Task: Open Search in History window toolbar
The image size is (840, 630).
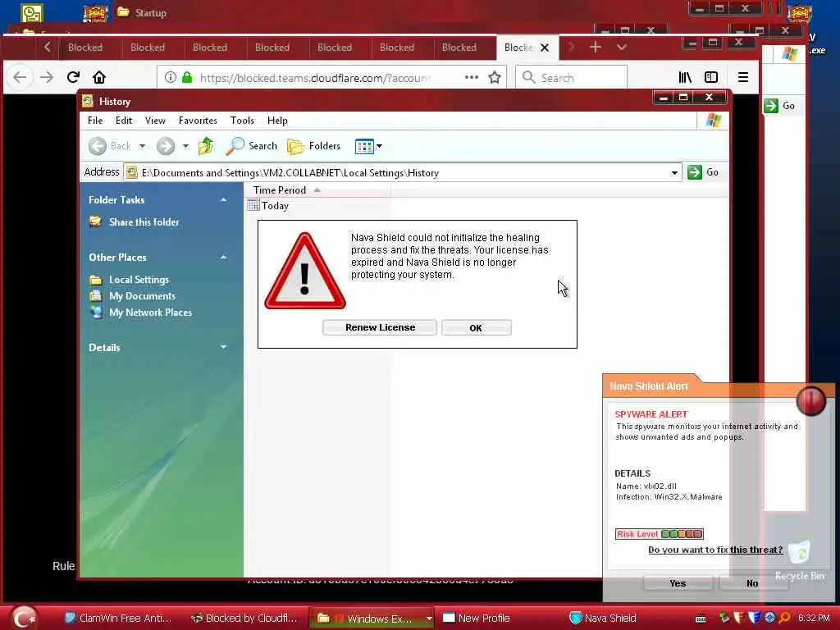Action: [x=251, y=146]
